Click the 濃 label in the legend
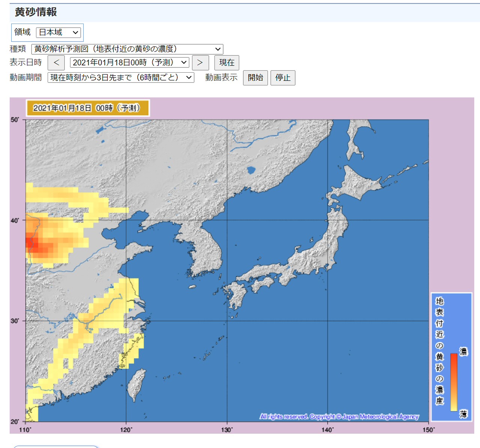The width and height of the screenshot is (480, 448). [x=463, y=351]
